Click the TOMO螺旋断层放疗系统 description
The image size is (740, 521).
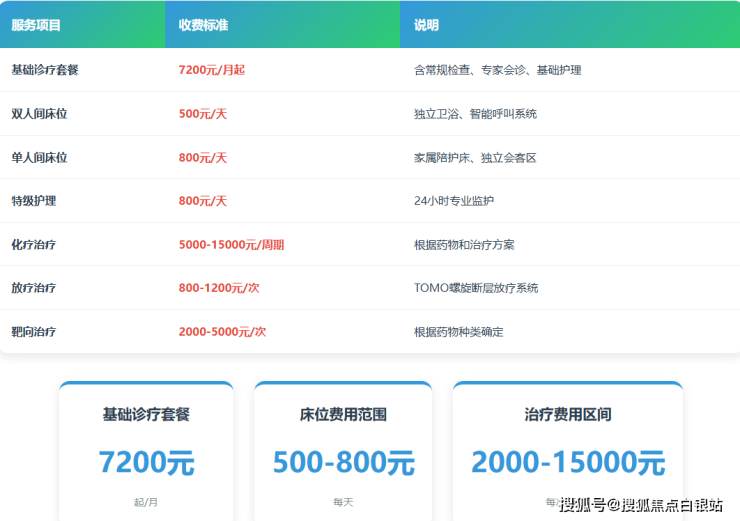pyautogui.click(x=476, y=288)
